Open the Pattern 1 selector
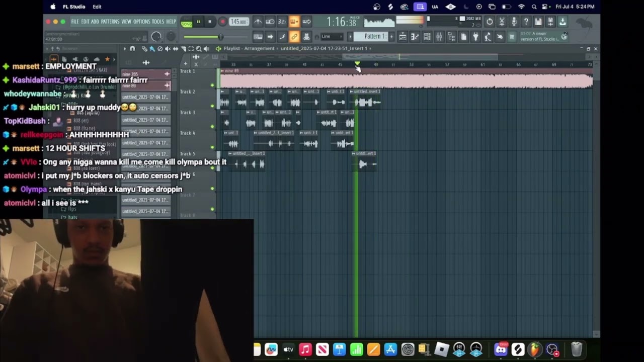Image resolution: width=644 pixels, height=362 pixels. pos(370,37)
